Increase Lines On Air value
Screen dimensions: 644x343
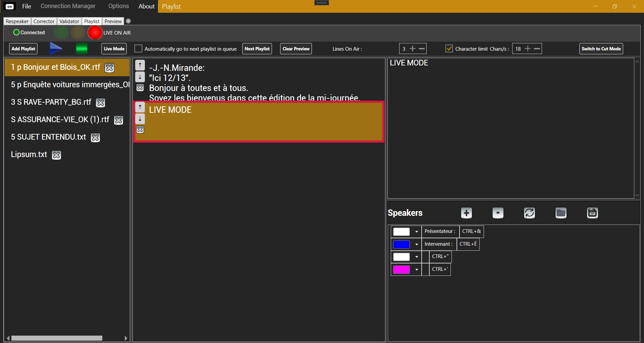click(413, 49)
